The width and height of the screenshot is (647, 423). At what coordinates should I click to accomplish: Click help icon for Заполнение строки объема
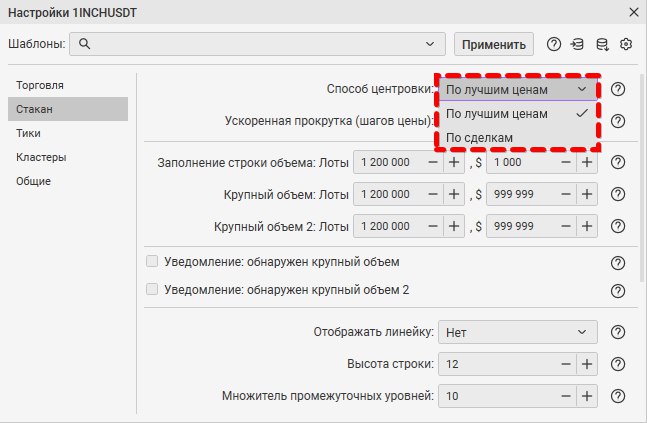618,162
